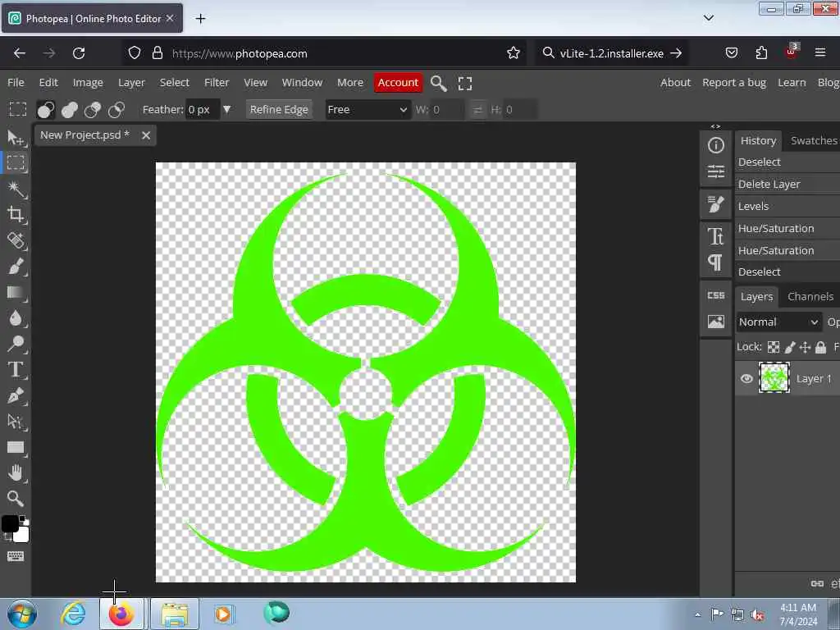Viewport: 840px width, 630px height.
Task: Open the About link
Action: 675,83
